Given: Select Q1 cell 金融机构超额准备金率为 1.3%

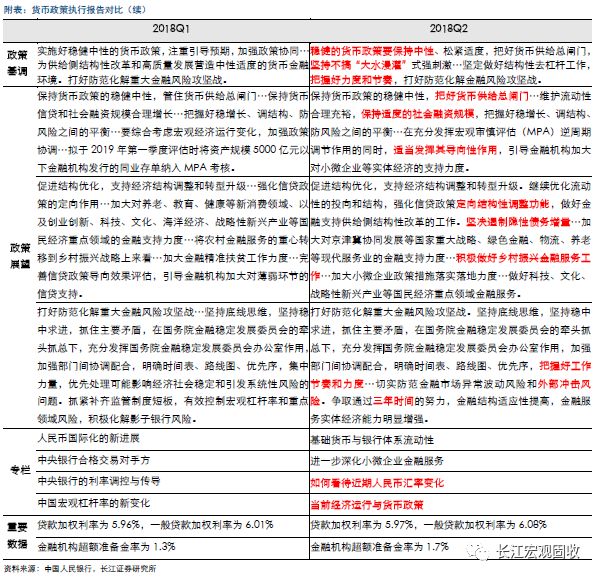Looking at the screenshot, I should coord(106,547).
